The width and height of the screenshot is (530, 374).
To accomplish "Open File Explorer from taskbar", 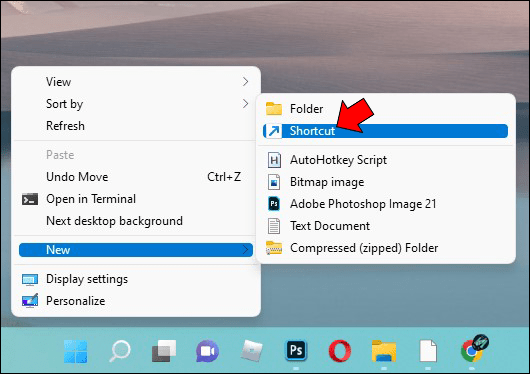I will click(x=384, y=351).
